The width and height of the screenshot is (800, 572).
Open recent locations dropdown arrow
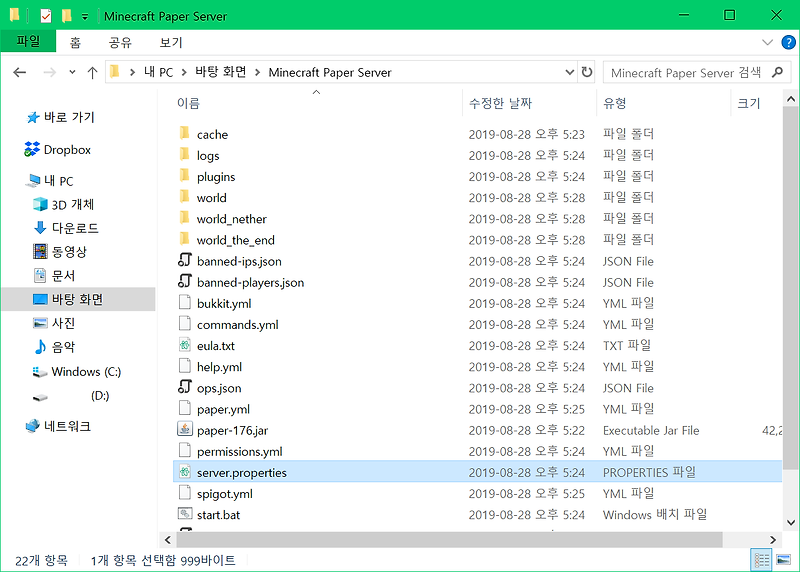72,72
